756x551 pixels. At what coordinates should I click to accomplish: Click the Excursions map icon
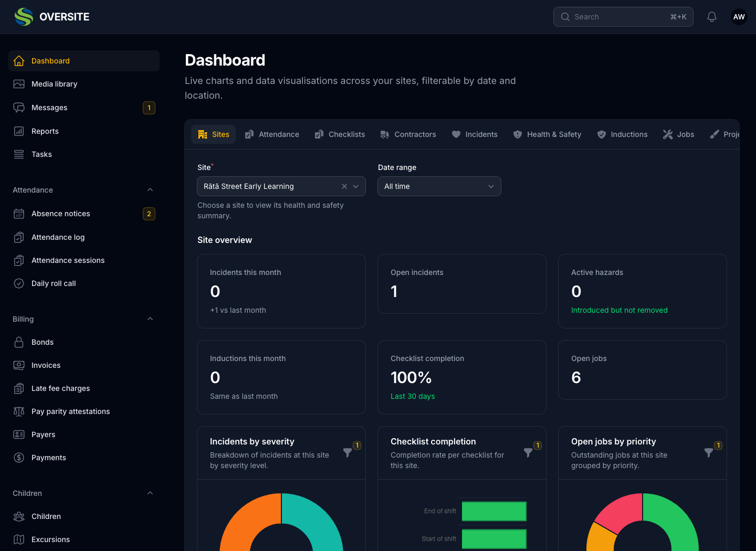[x=19, y=539]
